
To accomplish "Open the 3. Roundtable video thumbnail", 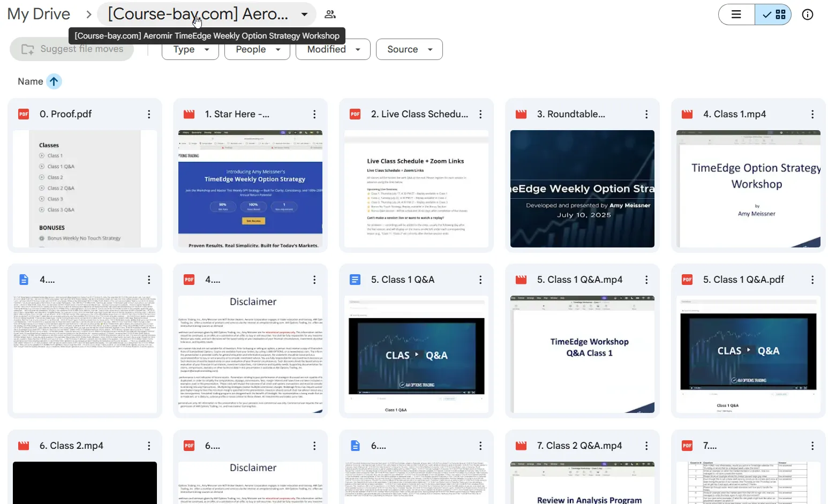I will pyautogui.click(x=582, y=189).
